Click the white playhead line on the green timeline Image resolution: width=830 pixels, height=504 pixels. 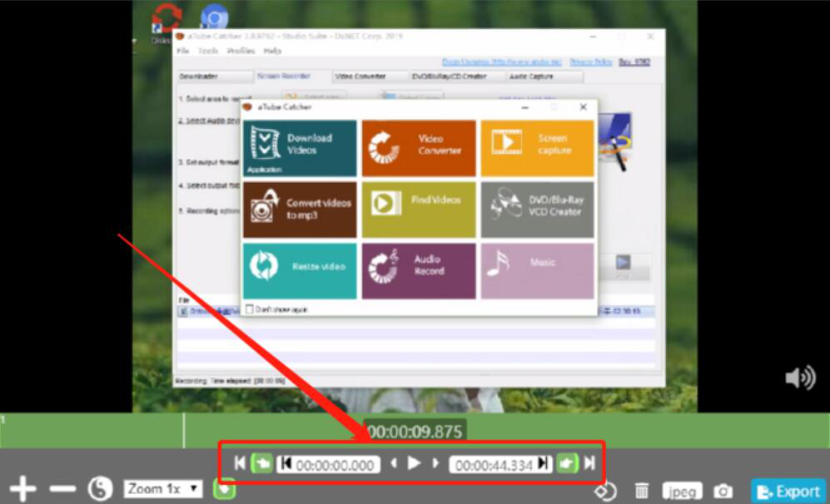tap(184, 431)
